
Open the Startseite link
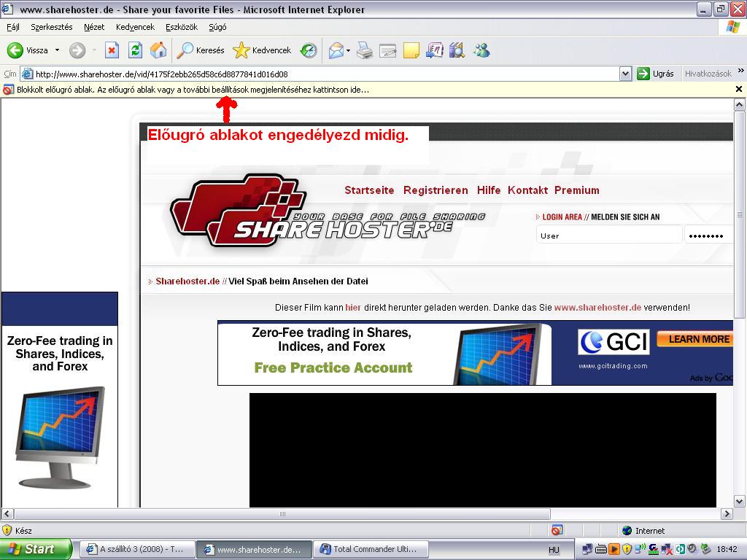(369, 190)
